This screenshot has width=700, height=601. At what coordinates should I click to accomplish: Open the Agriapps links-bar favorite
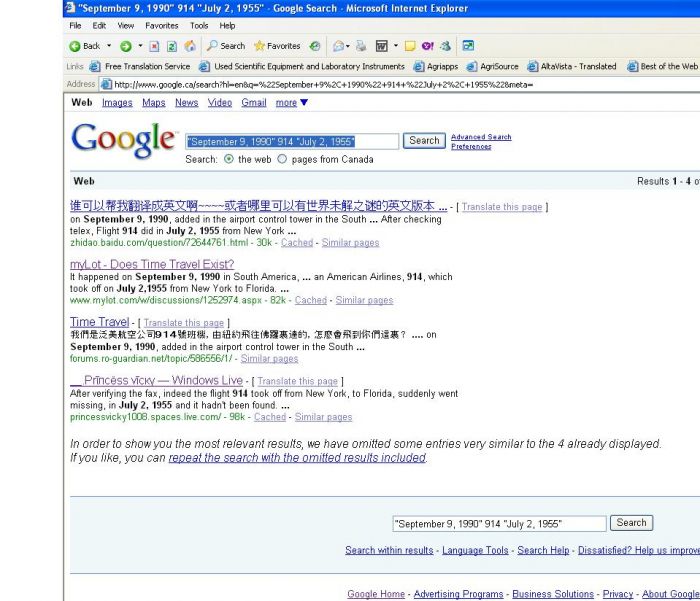point(436,67)
